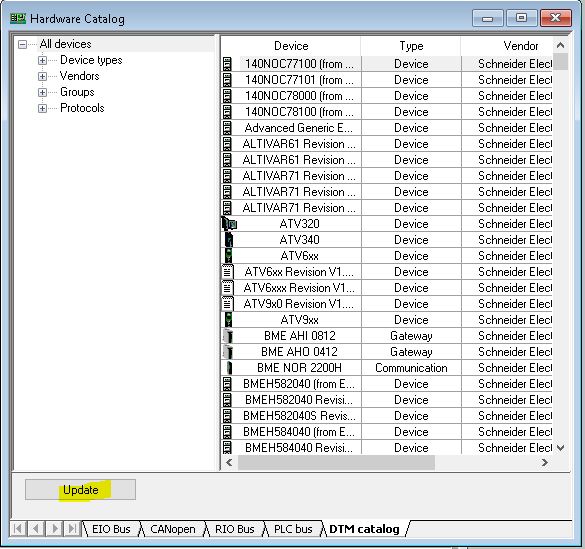Click the Update button

coord(80,489)
